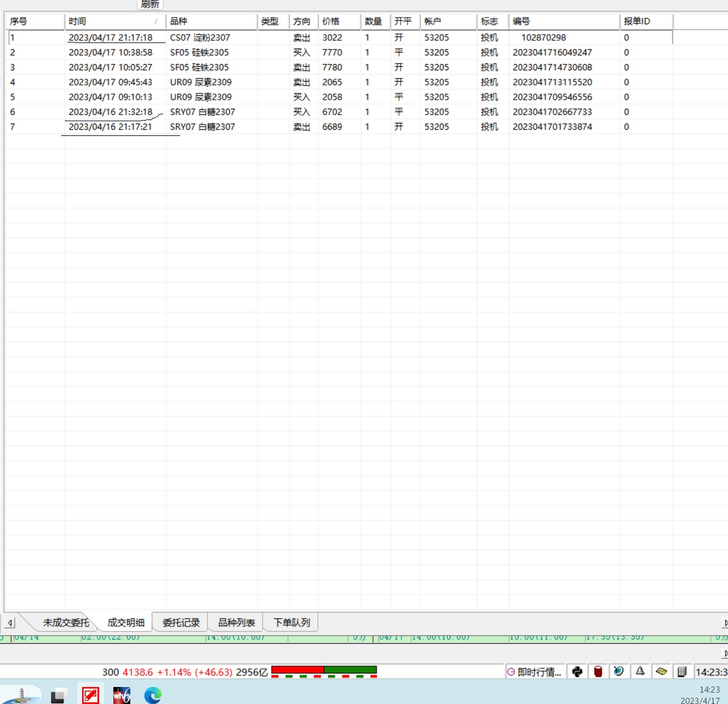Click the alert bell icon in status bar
Screen dimensions: 728x704
click(640, 672)
